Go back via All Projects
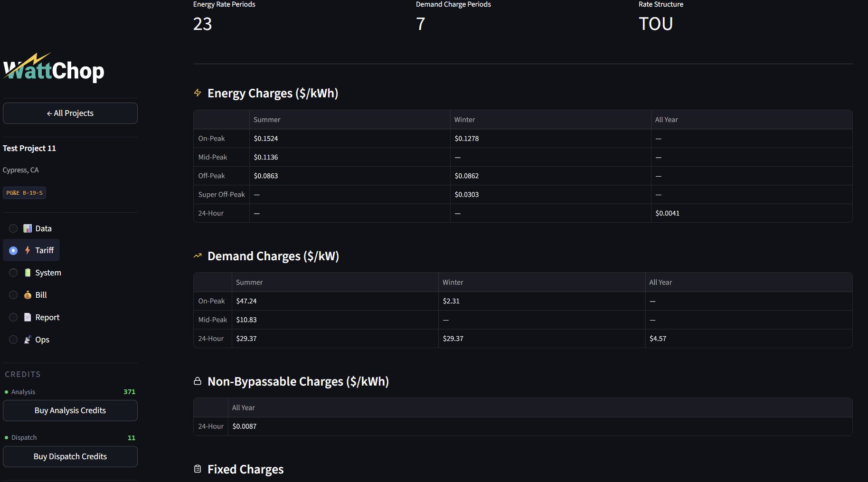 (x=70, y=113)
